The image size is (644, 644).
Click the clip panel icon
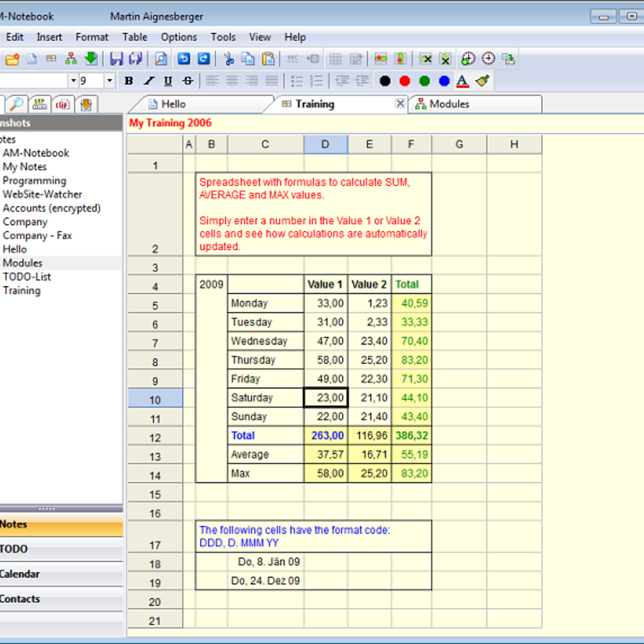(x=62, y=105)
